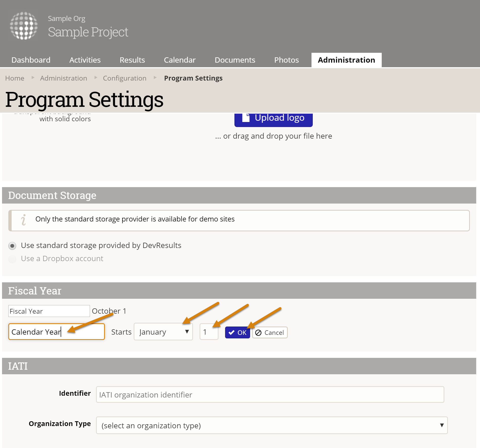This screenshot has width=480, height=448.
Task: Click the document icon on Upload logo
Action: coord(246,118)
